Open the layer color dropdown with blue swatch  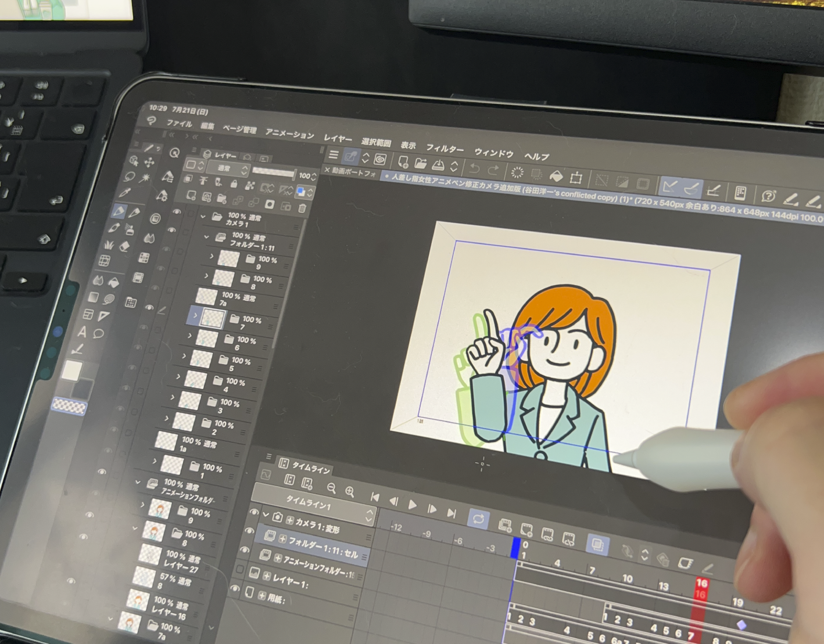point(304,191)
